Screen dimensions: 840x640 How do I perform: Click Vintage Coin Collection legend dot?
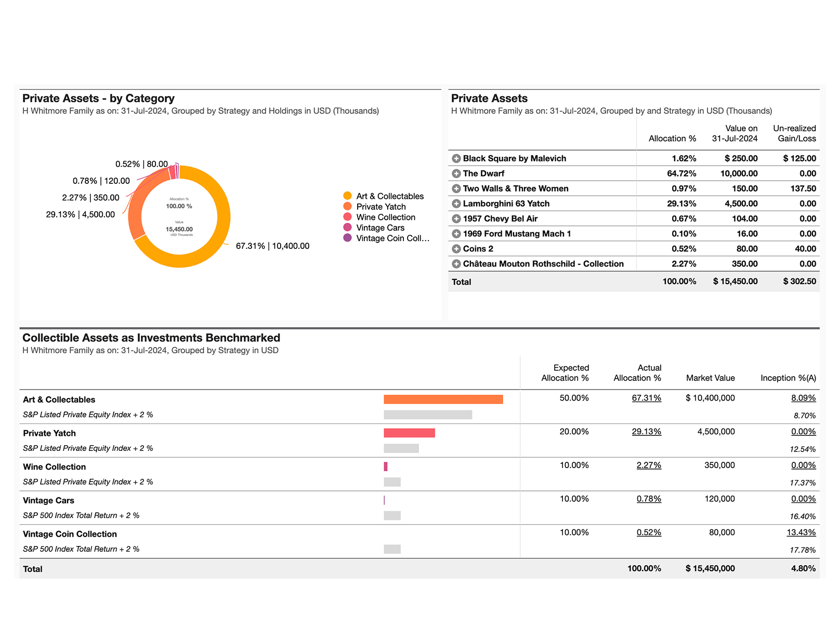(348, 238)
